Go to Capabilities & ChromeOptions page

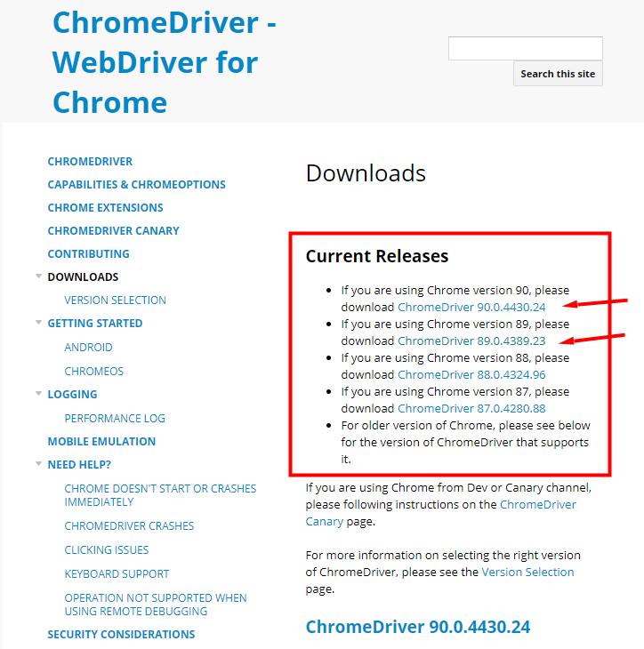tap(137, 185)
